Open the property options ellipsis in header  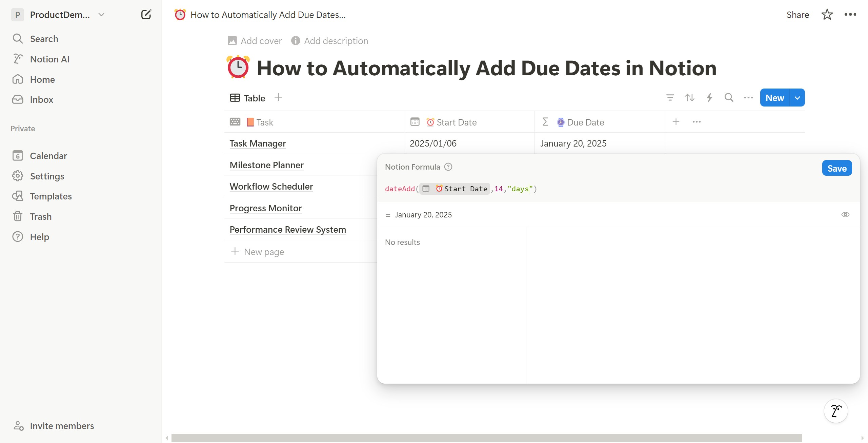(697, 122)
